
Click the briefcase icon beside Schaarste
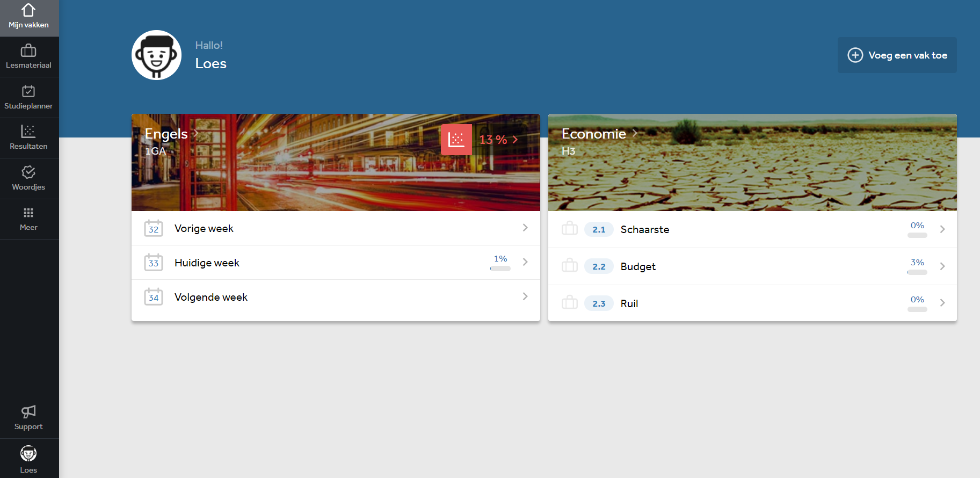[x=570, y=229]
